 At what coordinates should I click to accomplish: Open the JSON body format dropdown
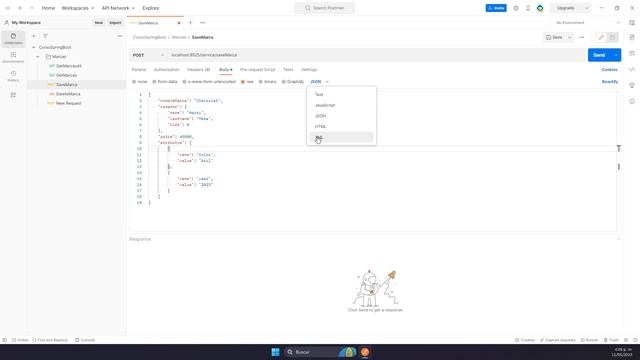[319, 82]
